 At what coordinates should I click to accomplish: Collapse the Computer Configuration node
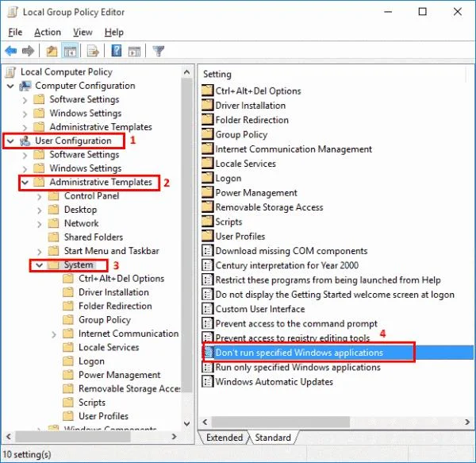[10, 87]
